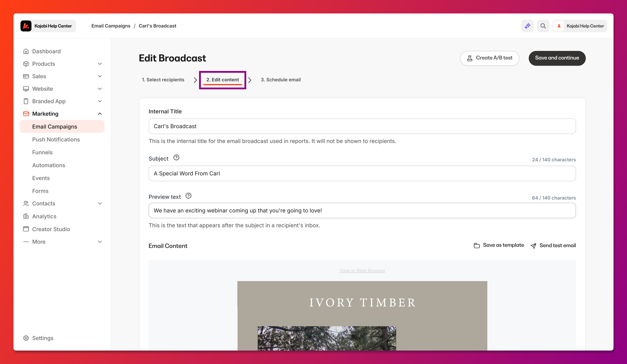
Task: Click the Sales card icon
Action: point(26,76)
